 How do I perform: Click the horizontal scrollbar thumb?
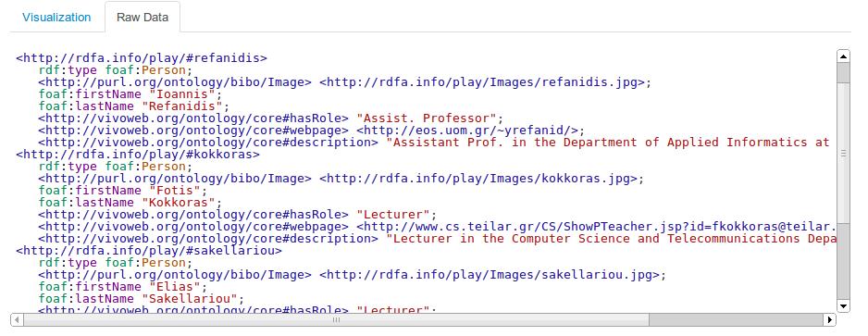click(x=336, y=319)
